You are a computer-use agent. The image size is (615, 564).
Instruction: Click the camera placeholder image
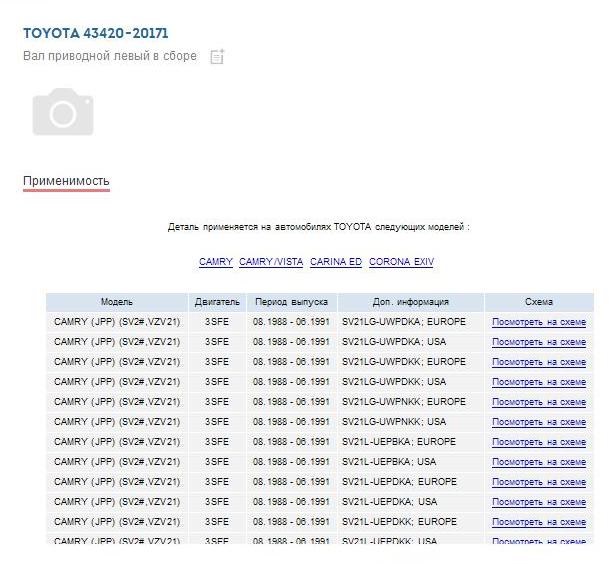click(63, 111)
